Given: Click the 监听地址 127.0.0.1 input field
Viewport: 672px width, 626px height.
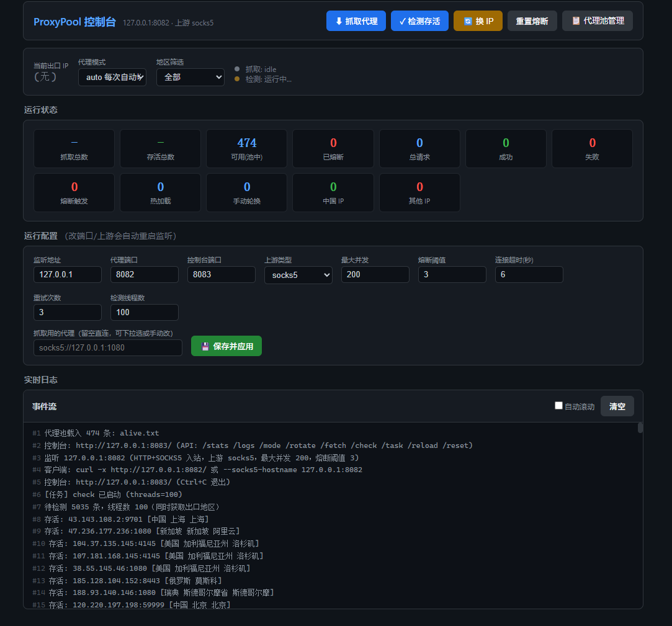Looking at the screenshot, I should tap(68, 274).
